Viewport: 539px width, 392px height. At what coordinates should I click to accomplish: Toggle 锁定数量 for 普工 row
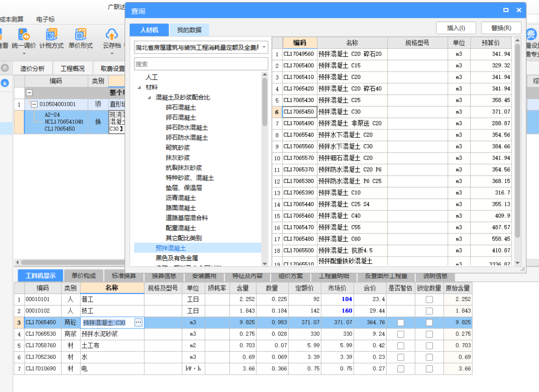click(x=429, y=300)
